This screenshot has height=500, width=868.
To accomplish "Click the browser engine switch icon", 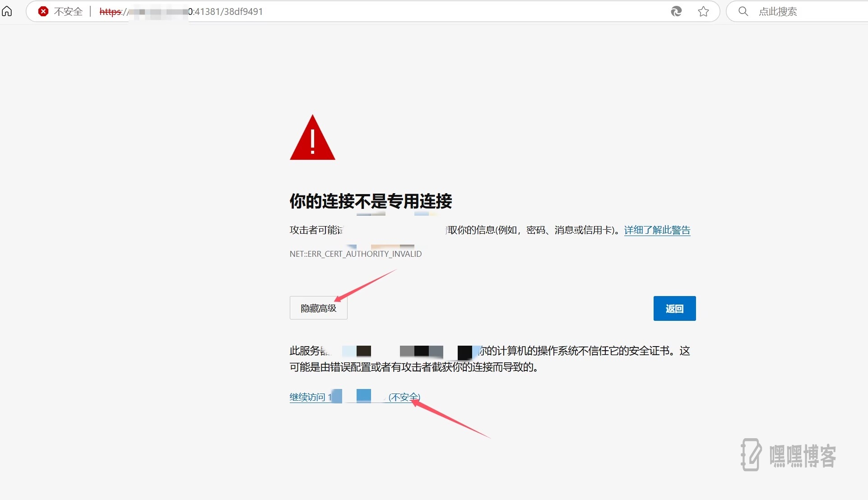I will 676,11.
